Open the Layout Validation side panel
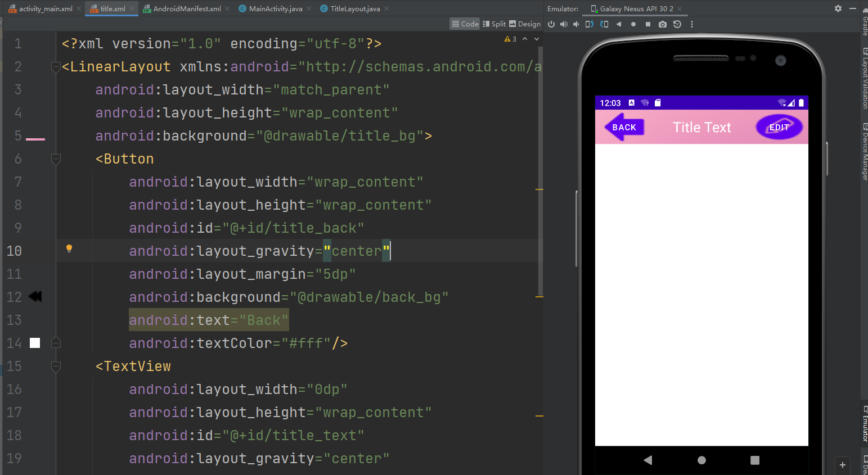 pos(865,78)
